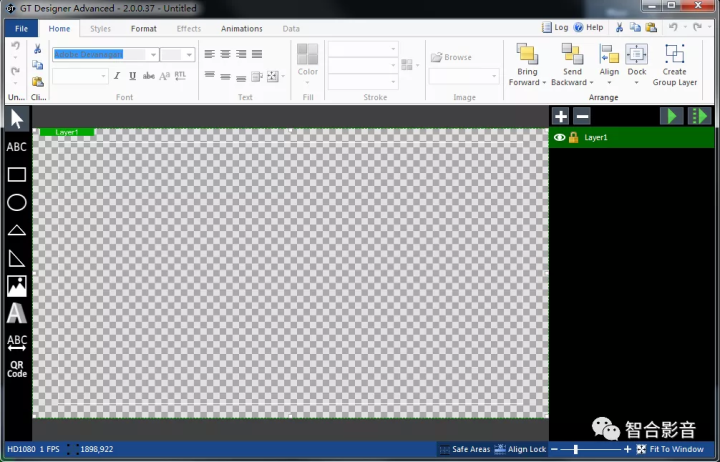Switch to the Animations tab
Screen dimensions: 720x462
coord(242,28)
